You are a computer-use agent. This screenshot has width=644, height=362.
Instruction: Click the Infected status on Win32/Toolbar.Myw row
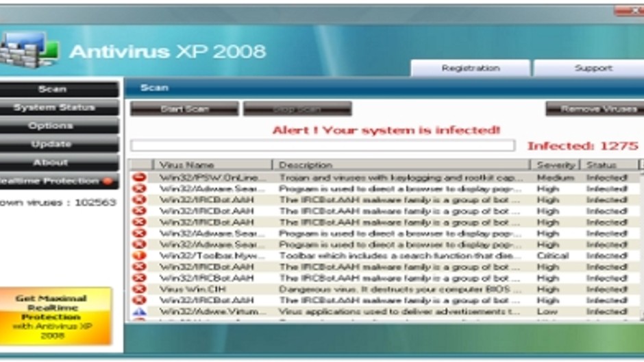tap(606, 256)
